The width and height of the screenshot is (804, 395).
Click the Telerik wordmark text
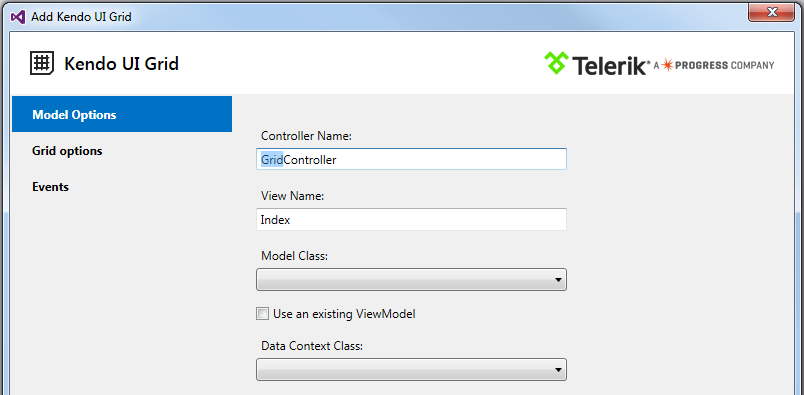point(610,65)
